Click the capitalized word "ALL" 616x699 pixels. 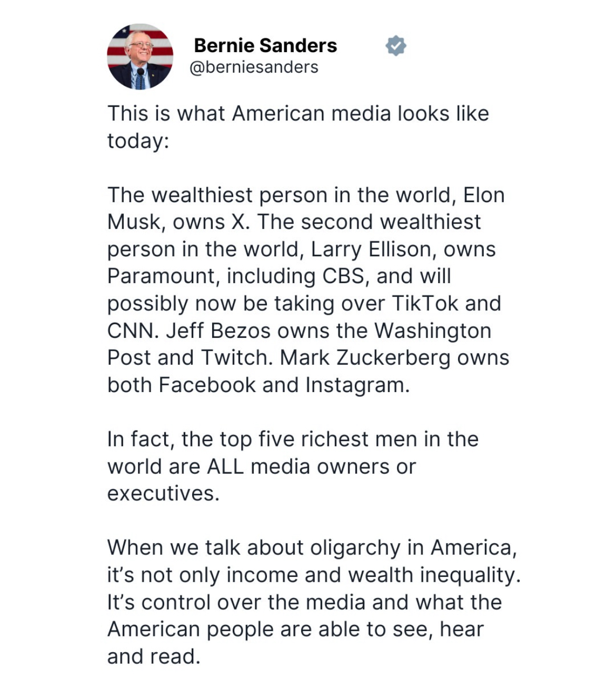(225, 467)
